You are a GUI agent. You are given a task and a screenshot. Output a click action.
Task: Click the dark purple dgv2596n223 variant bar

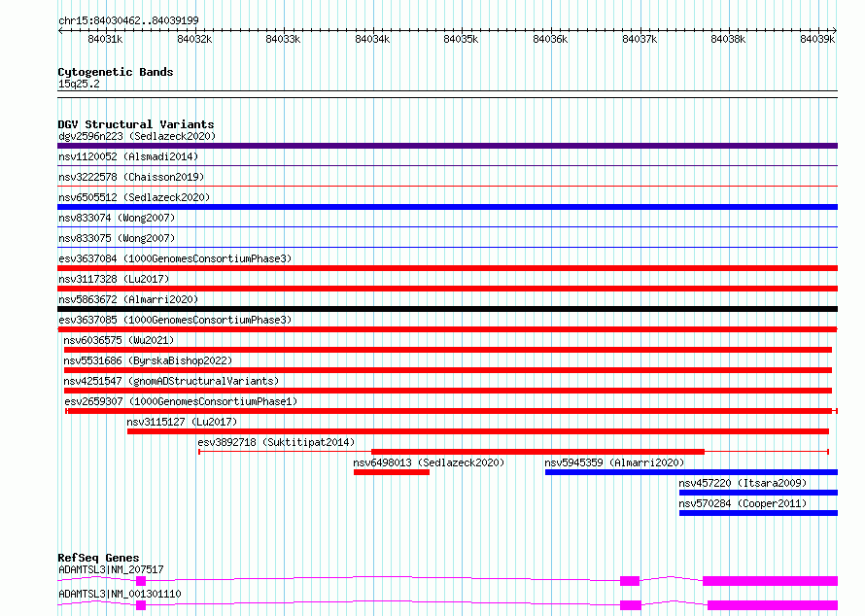447,146
